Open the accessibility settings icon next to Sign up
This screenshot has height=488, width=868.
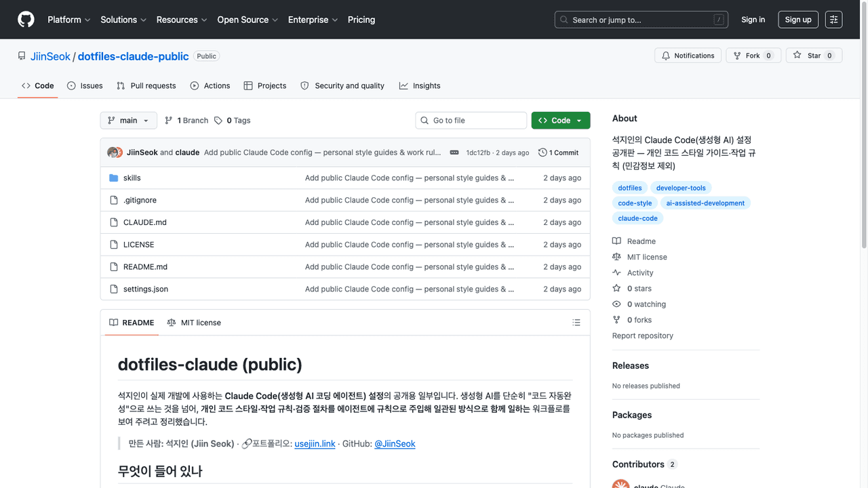click(833, 20)
